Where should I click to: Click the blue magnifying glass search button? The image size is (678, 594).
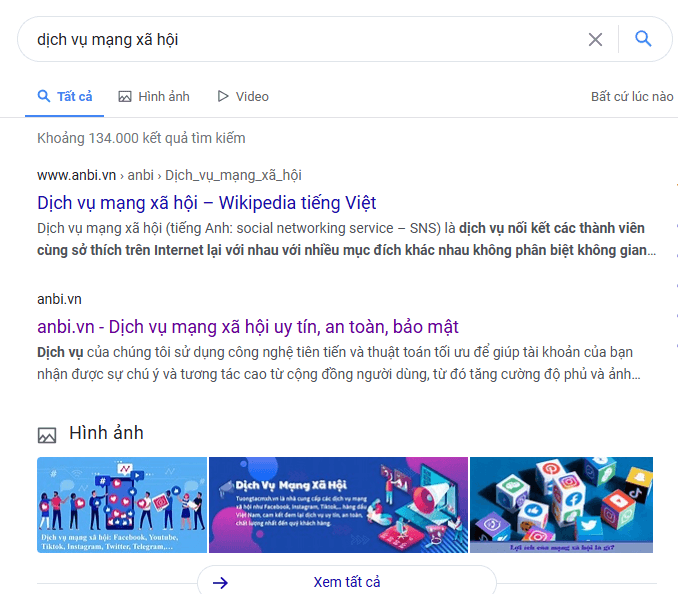point(643,39)
